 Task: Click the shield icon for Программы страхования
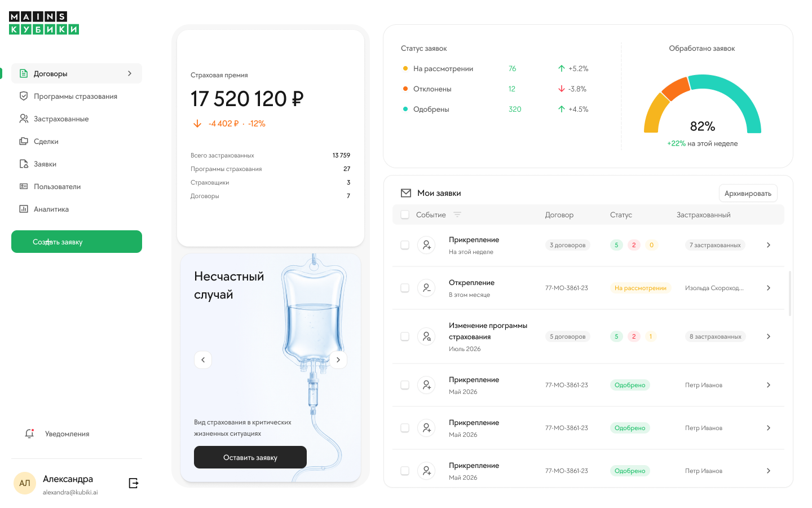point(24,96)
